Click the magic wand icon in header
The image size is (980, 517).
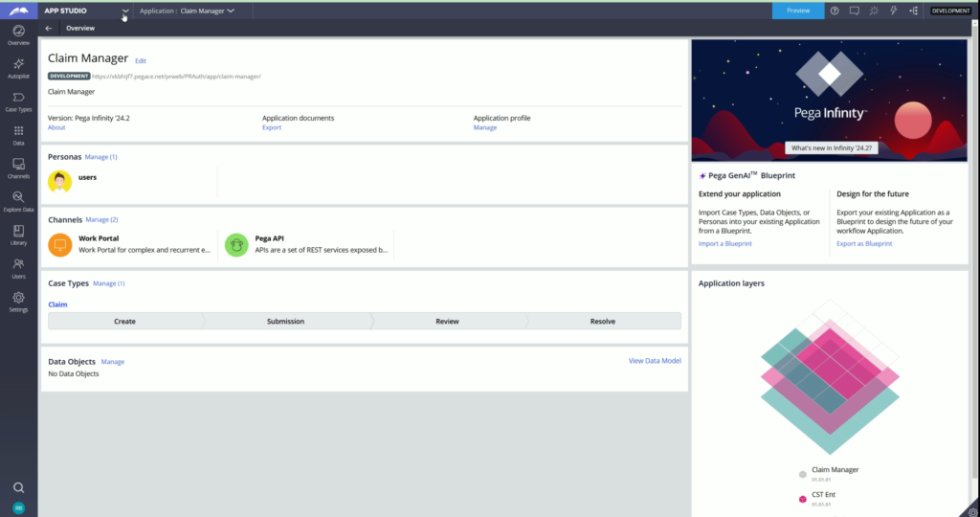pos(874,11)
